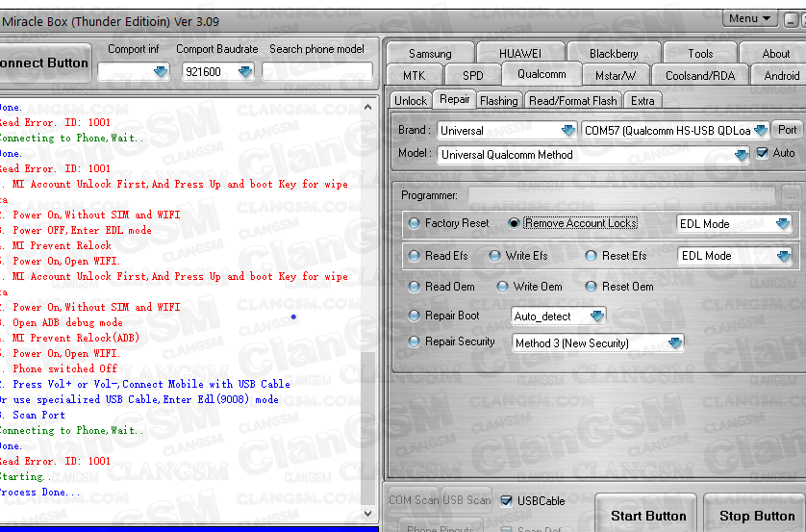Open the About tab
The image size is (806, 532).
[x=775, y=54]
